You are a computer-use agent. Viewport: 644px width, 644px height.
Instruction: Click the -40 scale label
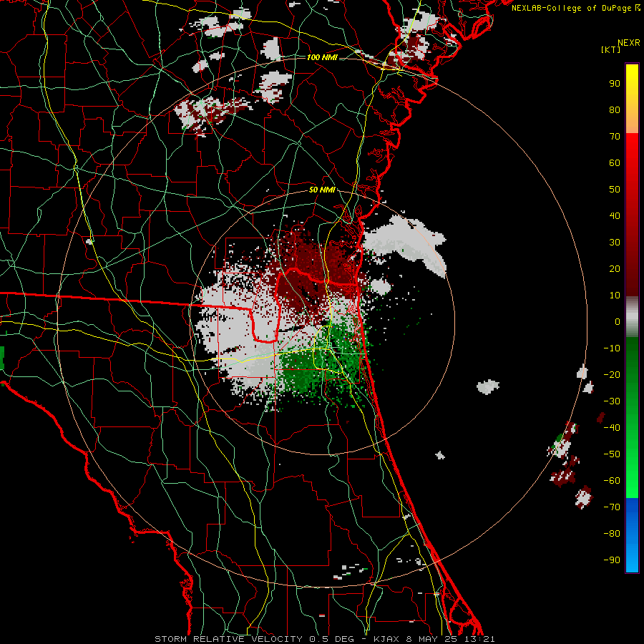pos(612,428)
